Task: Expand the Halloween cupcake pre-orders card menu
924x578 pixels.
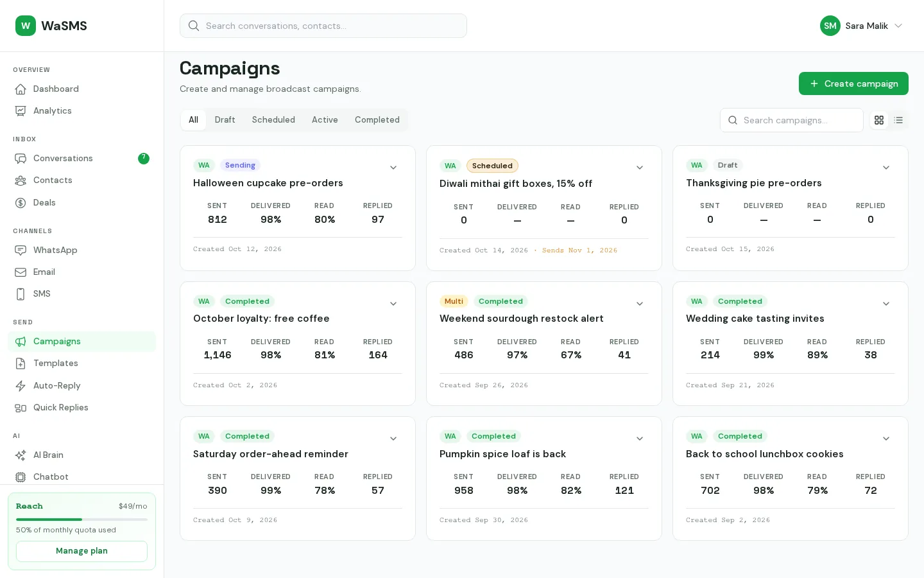Action: (x=393, y=168)
